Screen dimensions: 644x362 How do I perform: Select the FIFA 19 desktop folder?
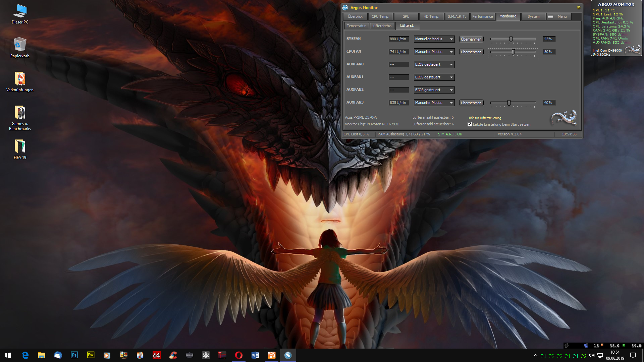click(20, 149)
